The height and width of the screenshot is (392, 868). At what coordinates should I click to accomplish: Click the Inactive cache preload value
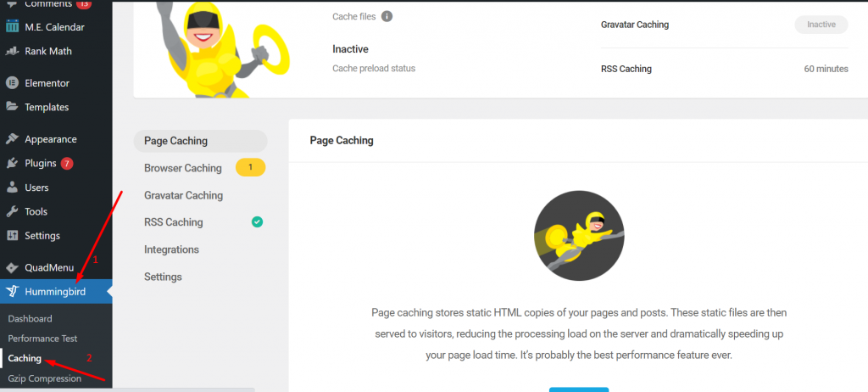[x=350, y=49]
